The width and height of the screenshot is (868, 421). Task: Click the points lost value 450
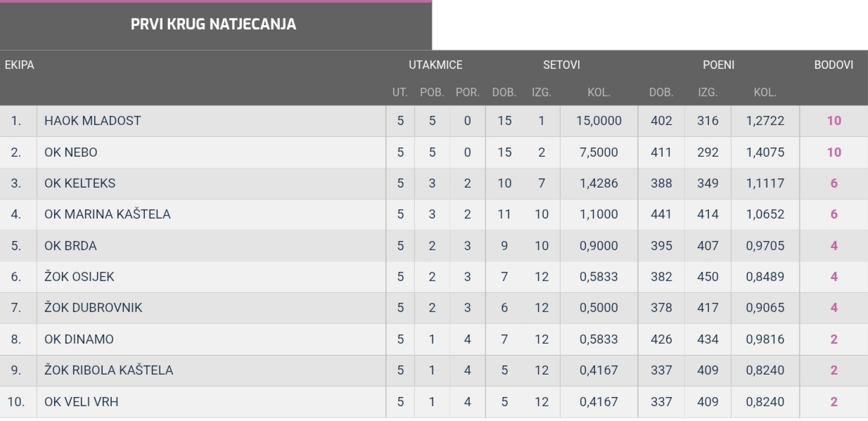coord(708,277)
